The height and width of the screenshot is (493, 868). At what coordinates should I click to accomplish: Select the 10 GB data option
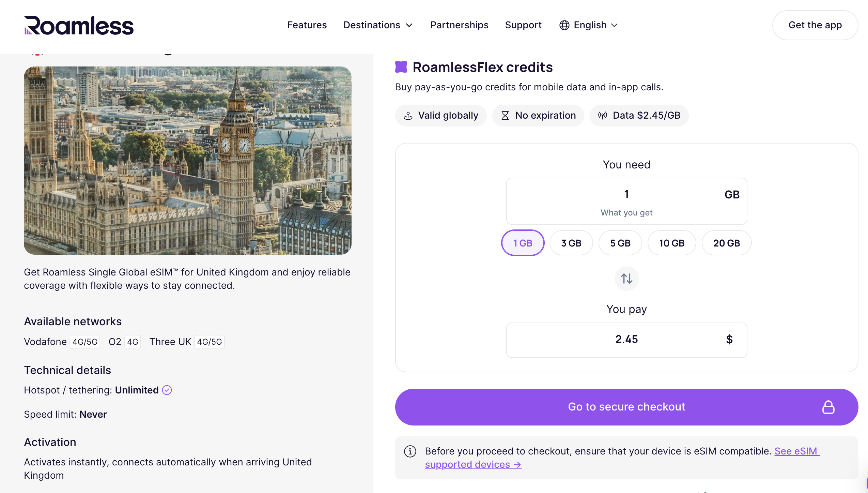tap(671, 243)
